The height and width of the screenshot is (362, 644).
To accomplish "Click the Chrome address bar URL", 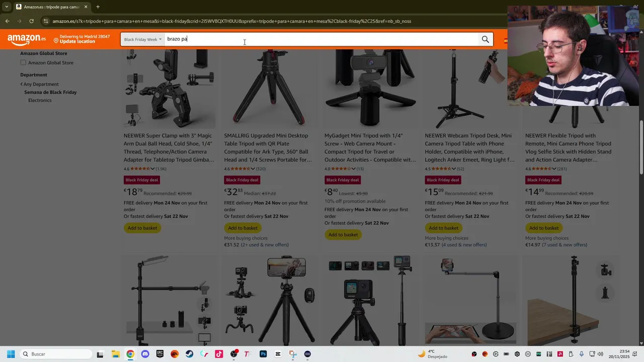I will click(231, 21).
